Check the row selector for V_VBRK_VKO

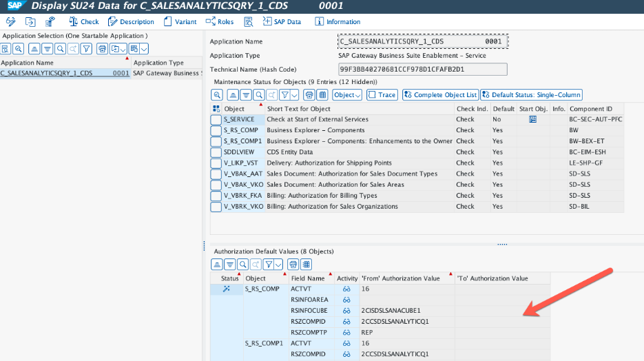click(x=216, y=207)
